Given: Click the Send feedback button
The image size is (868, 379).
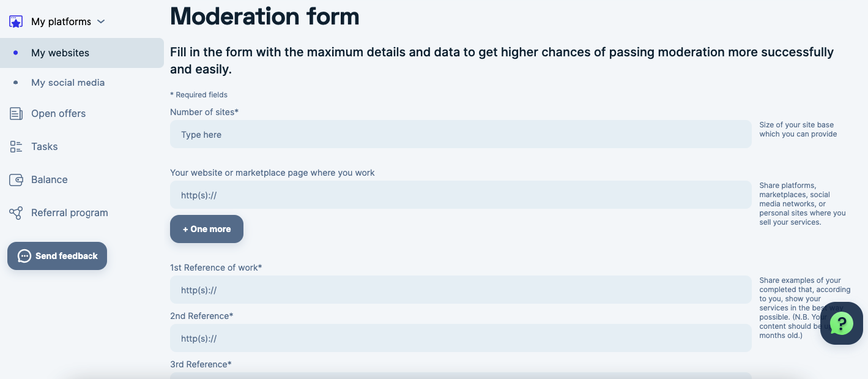Looking at the screenshot, I should 57,256.
